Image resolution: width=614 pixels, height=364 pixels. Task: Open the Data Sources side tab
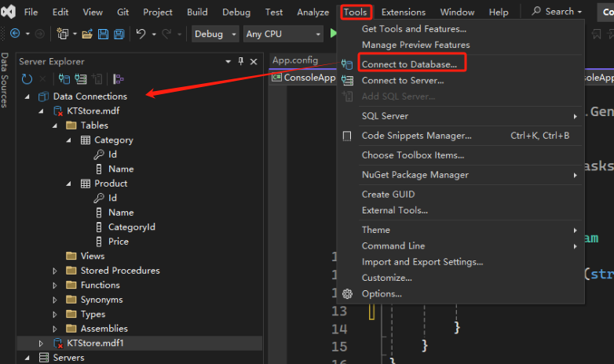tap(5, 80)
